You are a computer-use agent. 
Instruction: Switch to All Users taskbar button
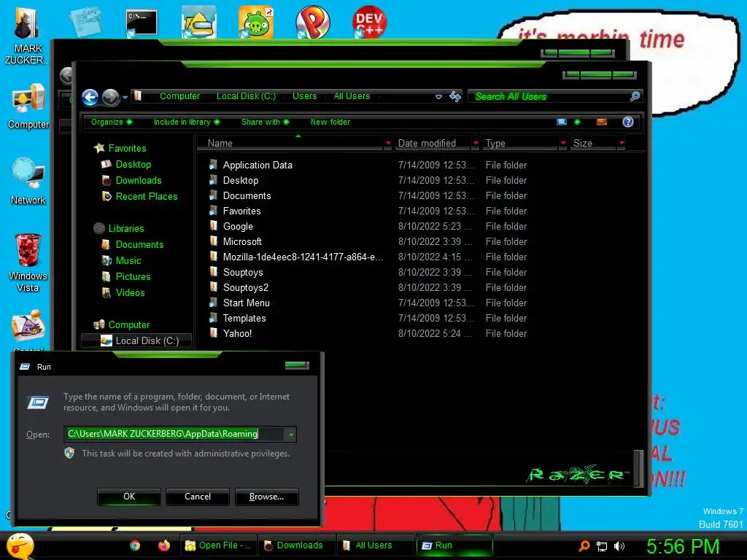374,545
